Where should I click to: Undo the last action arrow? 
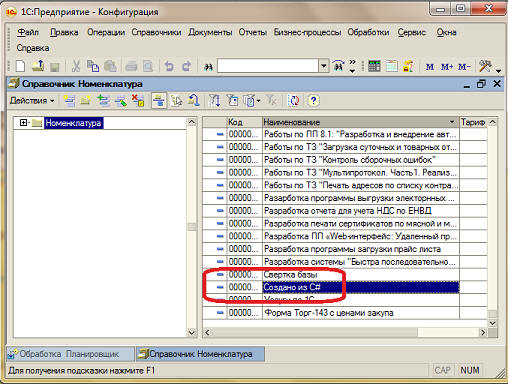(x=169, y=66)
